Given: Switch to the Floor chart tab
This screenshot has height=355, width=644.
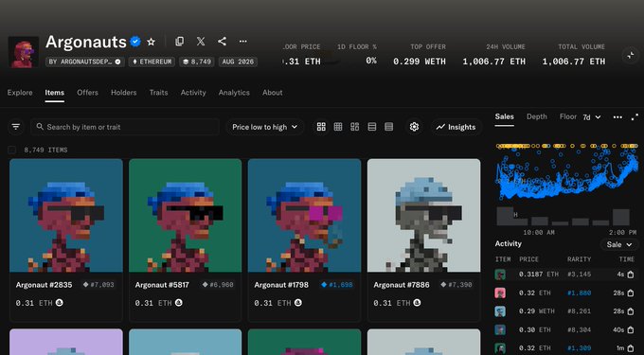Looking at the screenshot, I should (x=568, y=116).
